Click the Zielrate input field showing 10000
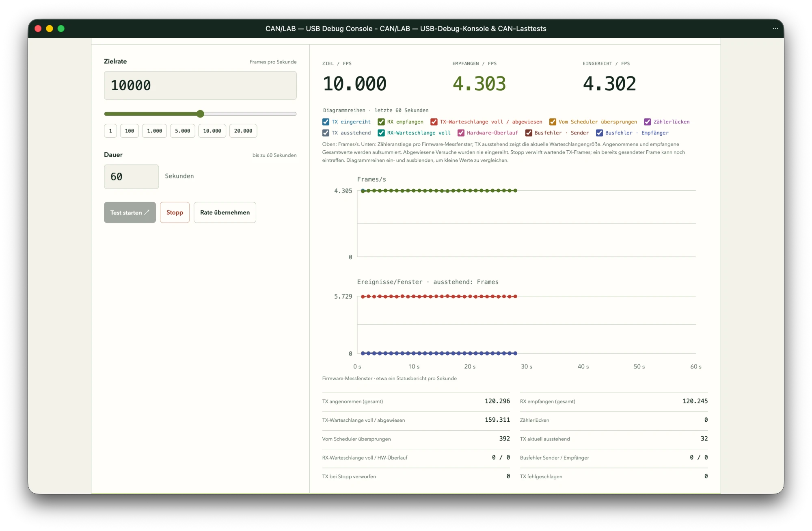This screenshot has height=531, width=812. [200, 85]
